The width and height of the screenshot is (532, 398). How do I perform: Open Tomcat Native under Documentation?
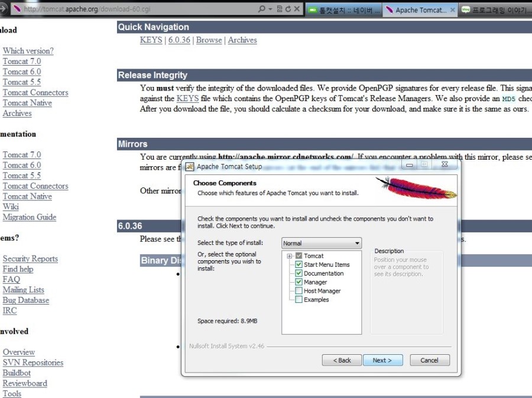pyautogui.click(x=27, y=196)
